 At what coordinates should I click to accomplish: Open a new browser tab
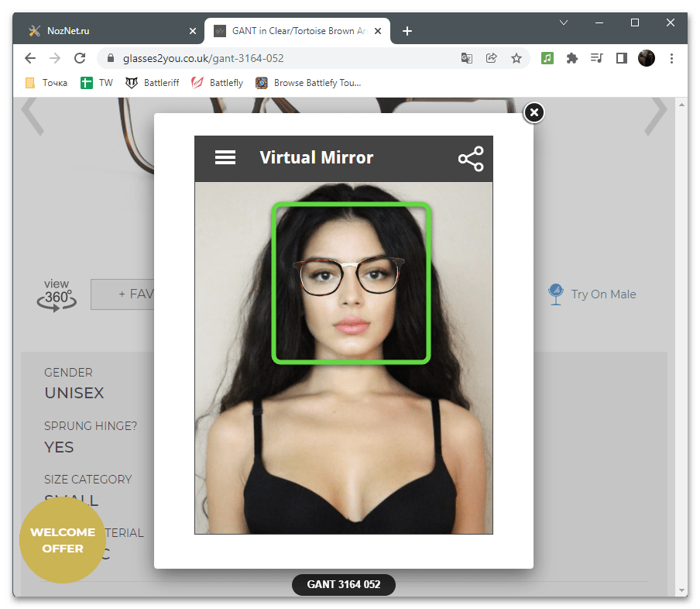407,31
